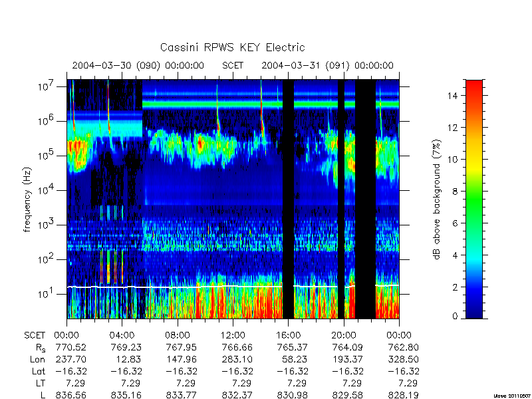
Task: Select the Rs value 769.23
Action: tap(126, 347)
